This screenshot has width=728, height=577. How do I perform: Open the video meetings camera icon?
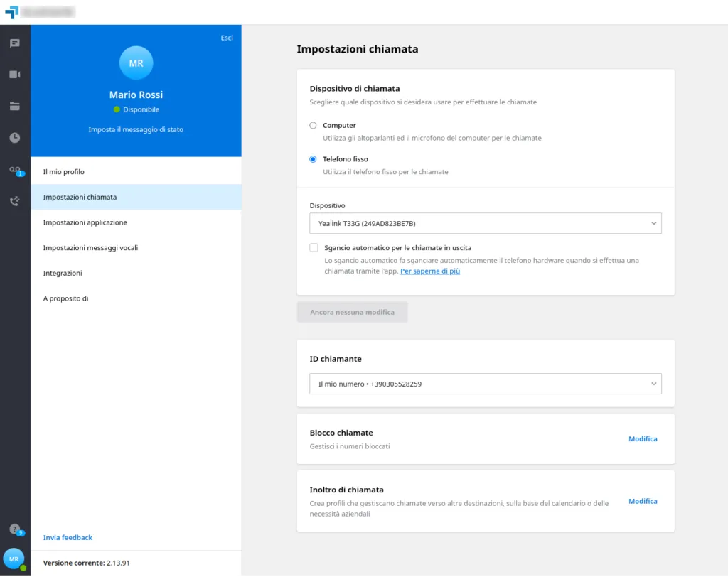(15, 75)
